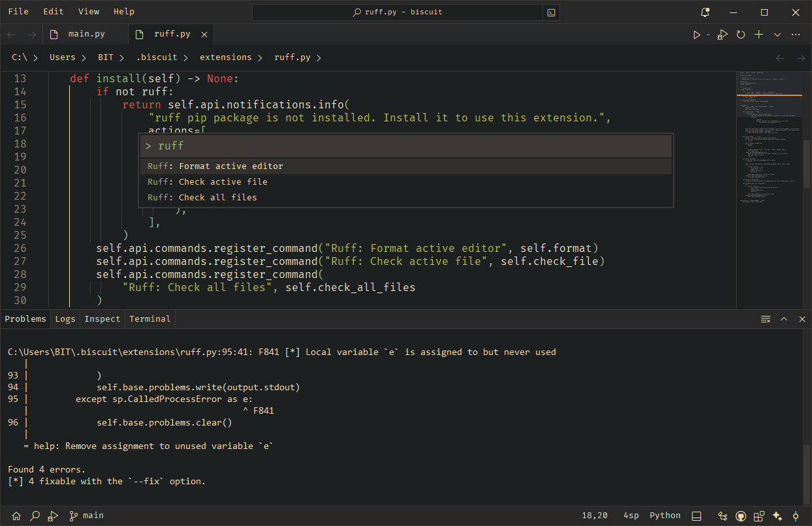
Task: Click the breadcrumb bar's forward arrow
Action: coord(801,58)
